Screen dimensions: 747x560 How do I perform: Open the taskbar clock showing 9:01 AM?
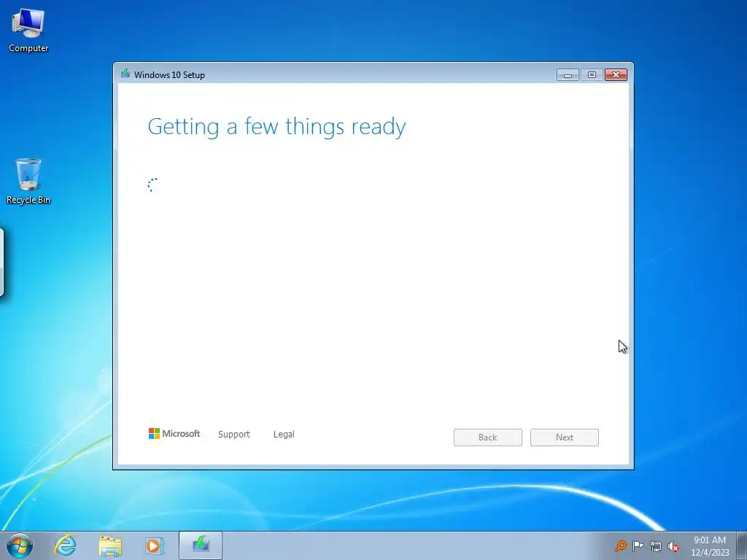tap(710, 546)
